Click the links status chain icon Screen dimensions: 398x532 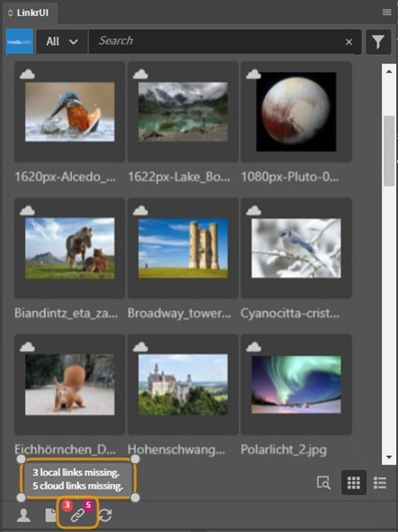[x=78, y=515]
